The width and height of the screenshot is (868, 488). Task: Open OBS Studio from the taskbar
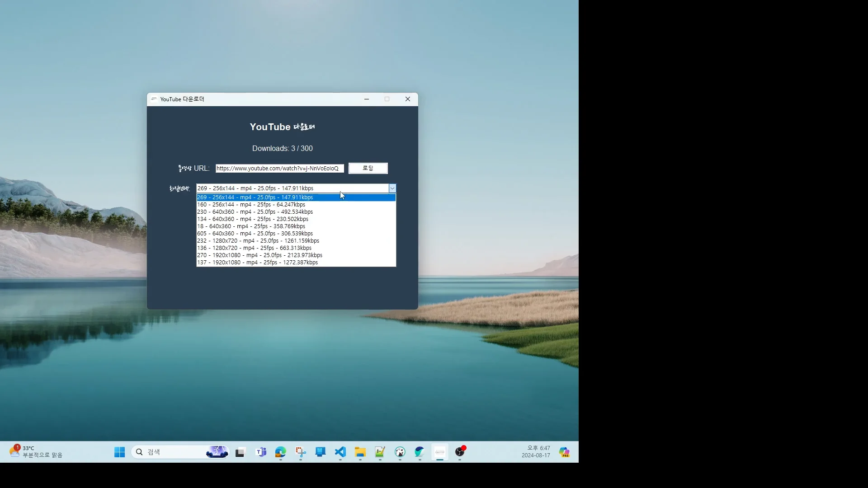460,452
